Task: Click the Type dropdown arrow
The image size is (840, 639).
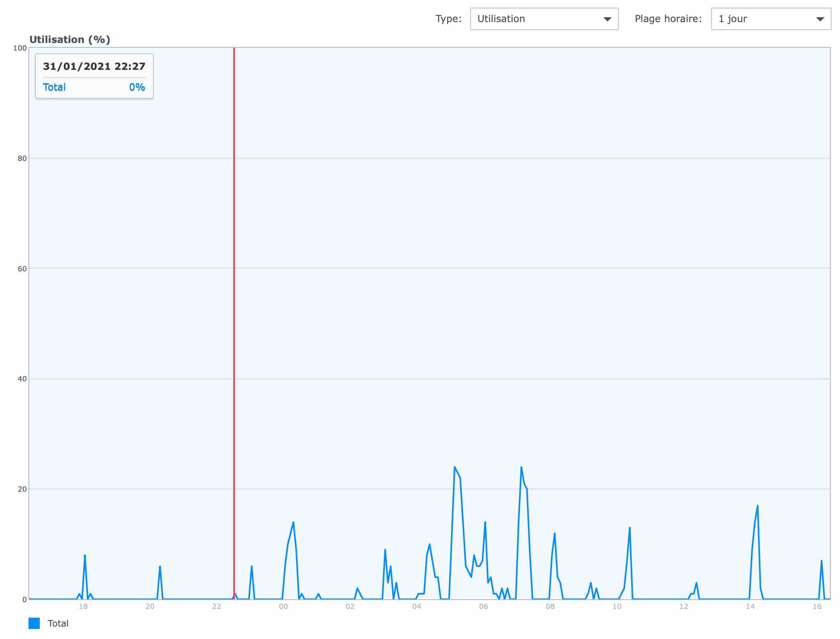Action: point(607,19)
